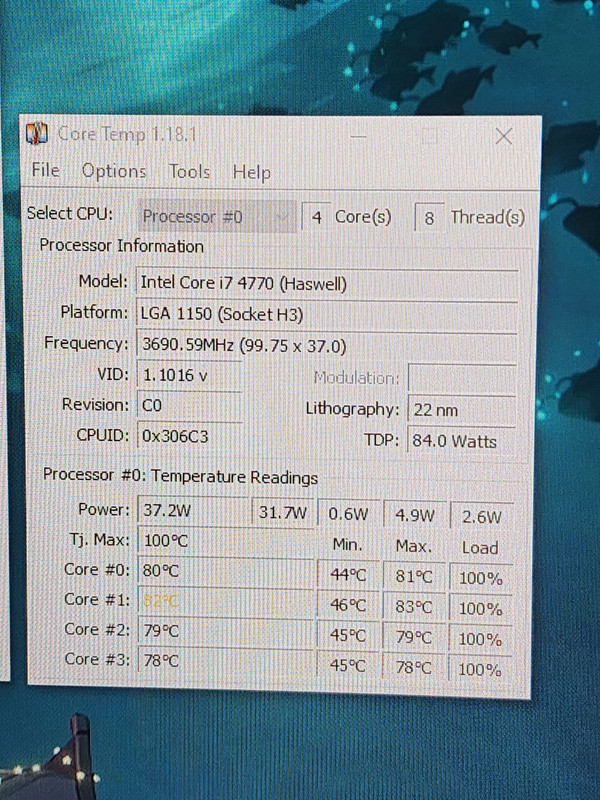
Task: Click Core #0 load value 100%
Action: click(x=481, y=578)
